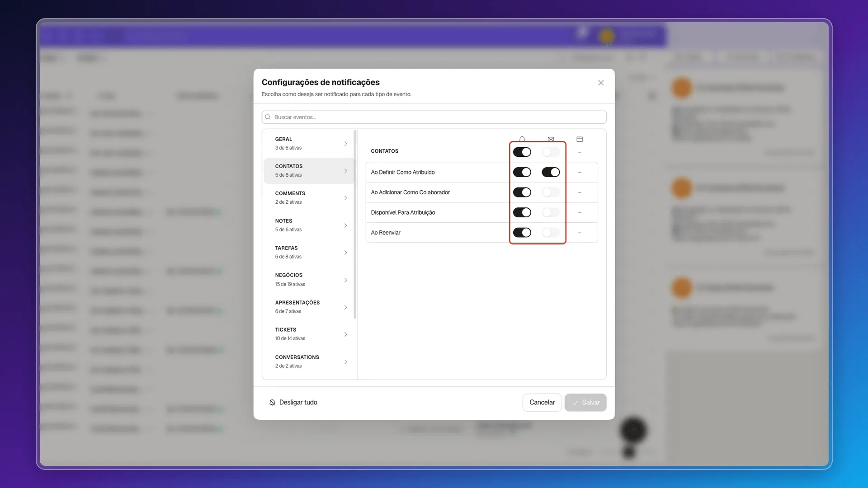
Task: Open the GERAL category
Action: (308, 144)
